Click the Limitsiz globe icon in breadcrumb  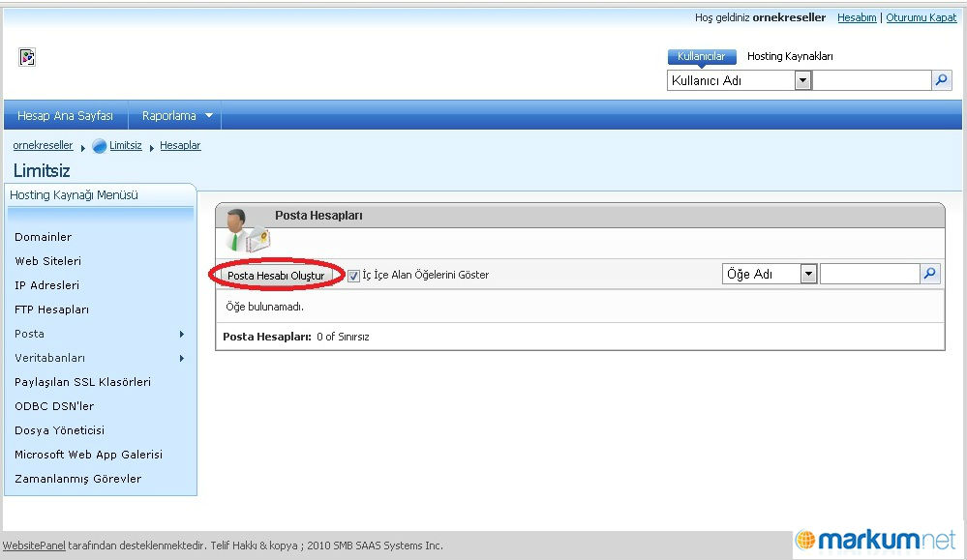99,146
